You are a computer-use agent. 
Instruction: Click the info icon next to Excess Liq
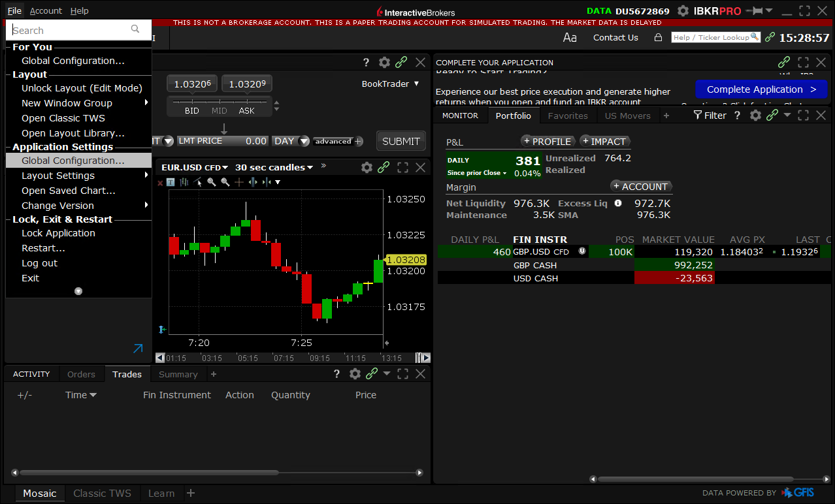coord(618,203)
